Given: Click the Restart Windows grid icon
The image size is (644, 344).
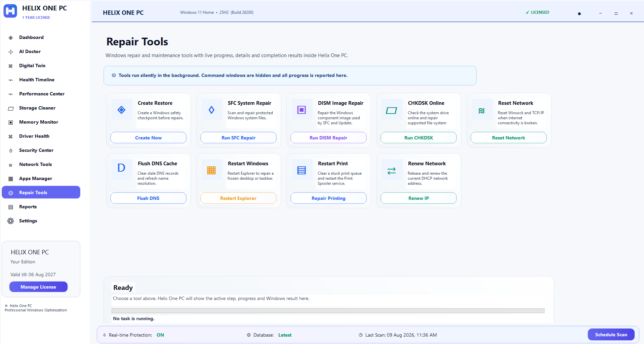Looking at the screenshot, I should 211,170.
